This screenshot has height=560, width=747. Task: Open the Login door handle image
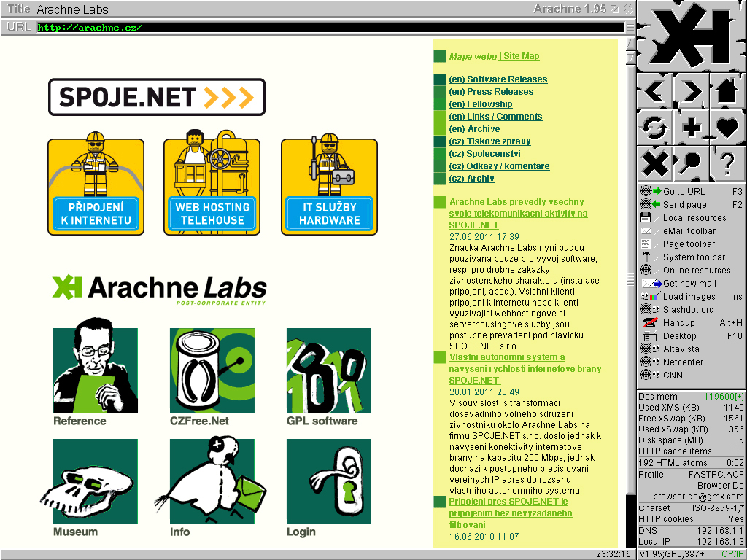(x=329, y=481)
